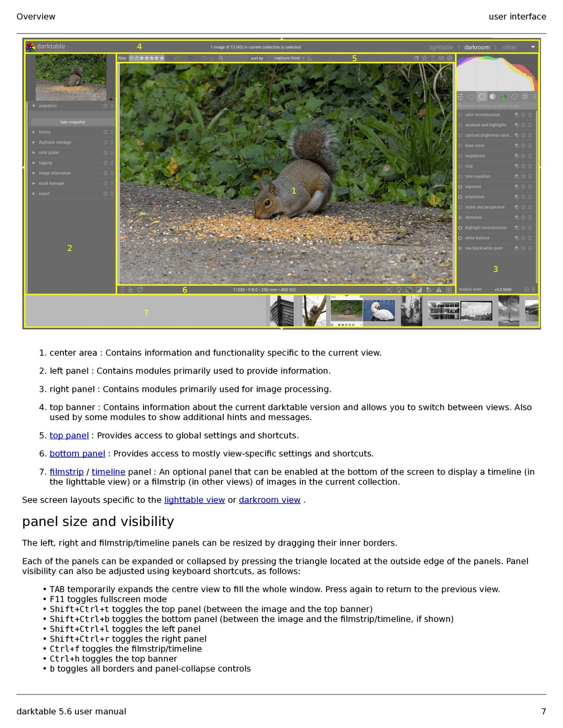Viewport: 563px width, 728px height.
Task: Click reset icon on snapshots module
Action: 106,106
